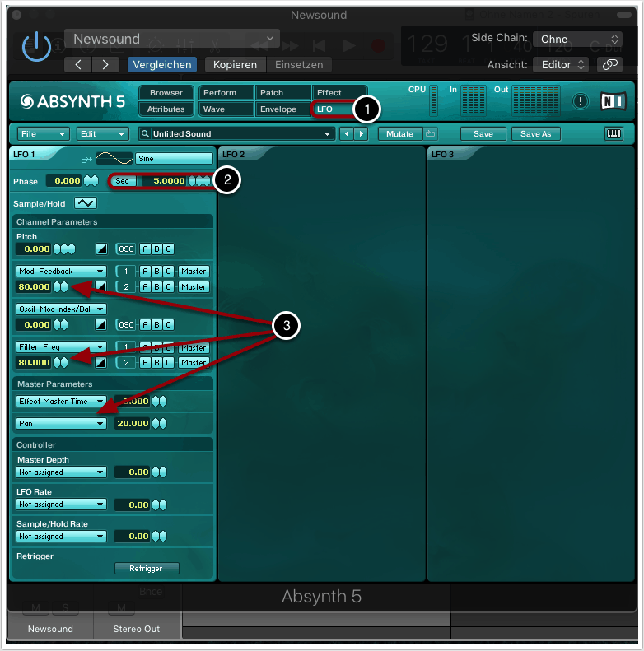Click Mod Feedback 80.000 depth value
This screenshot has height=651, width=644.
pos(34,287)
